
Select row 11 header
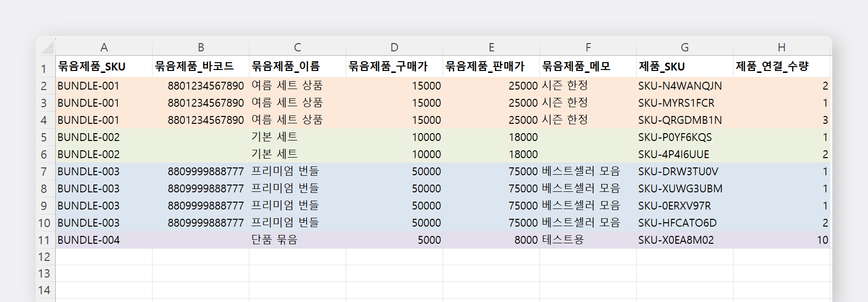click(44, 240)
